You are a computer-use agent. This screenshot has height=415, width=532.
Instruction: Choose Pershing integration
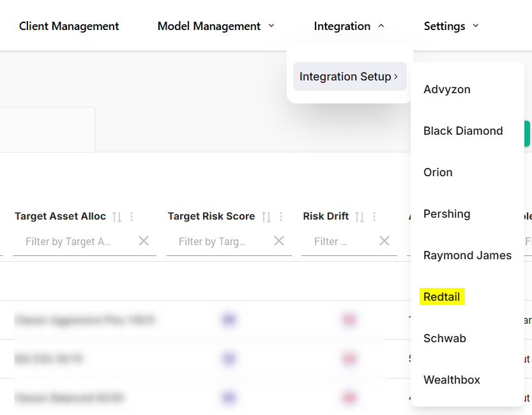click(447, 214)
